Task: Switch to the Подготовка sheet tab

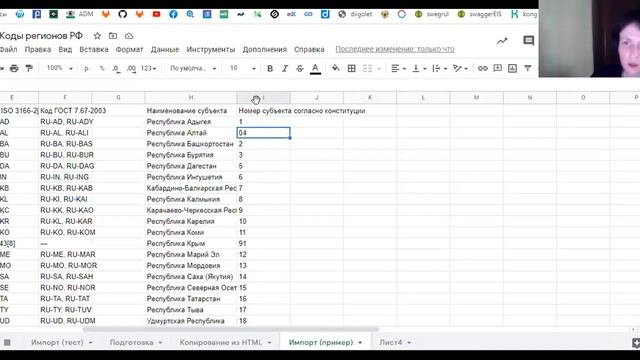Action: pyautogui.click(x=131, y=342)
